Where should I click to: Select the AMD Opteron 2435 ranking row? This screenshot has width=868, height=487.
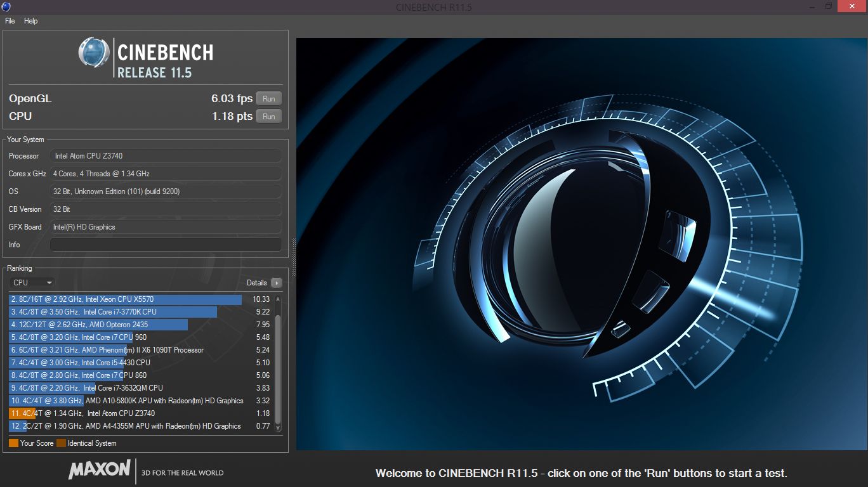tap(140, 325)
